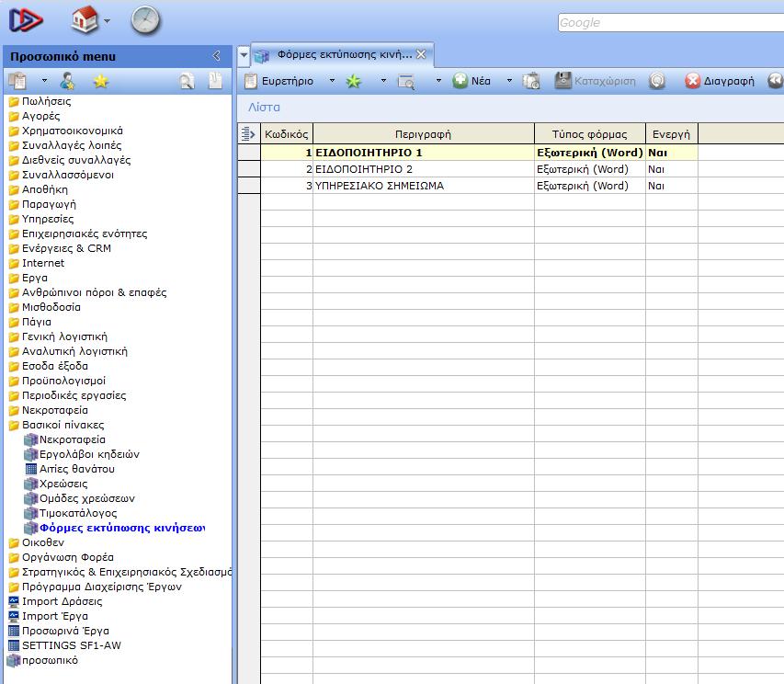This screenshot has height=684, width=784.
Task: Click the Νέα button
Action: tap(472, 81)
